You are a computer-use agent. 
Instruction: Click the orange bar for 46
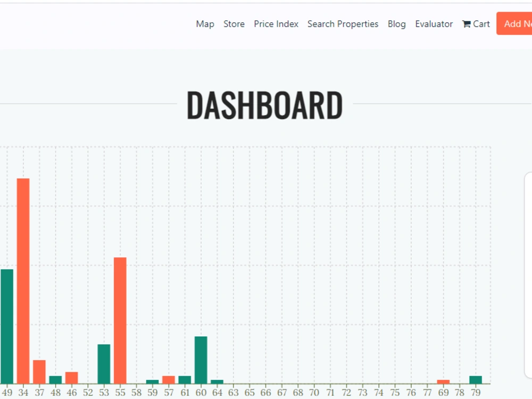pyautogui.click(x=72, y=378)
